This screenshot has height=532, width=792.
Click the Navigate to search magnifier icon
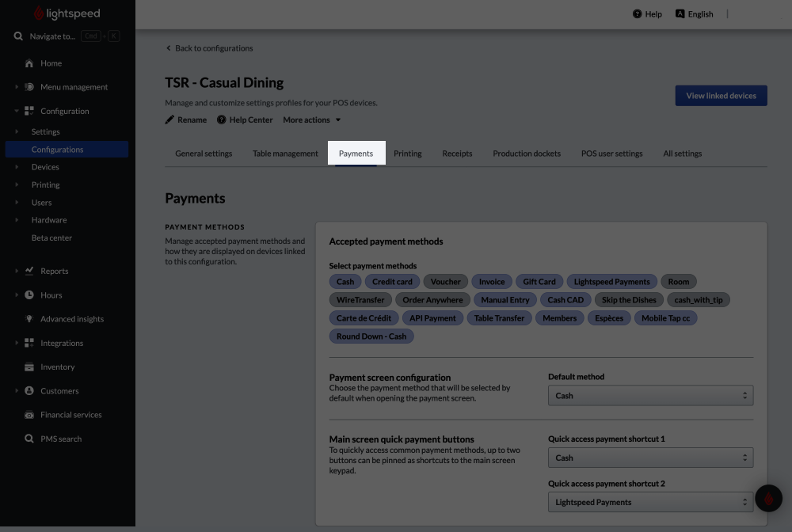tap(18, 36)
